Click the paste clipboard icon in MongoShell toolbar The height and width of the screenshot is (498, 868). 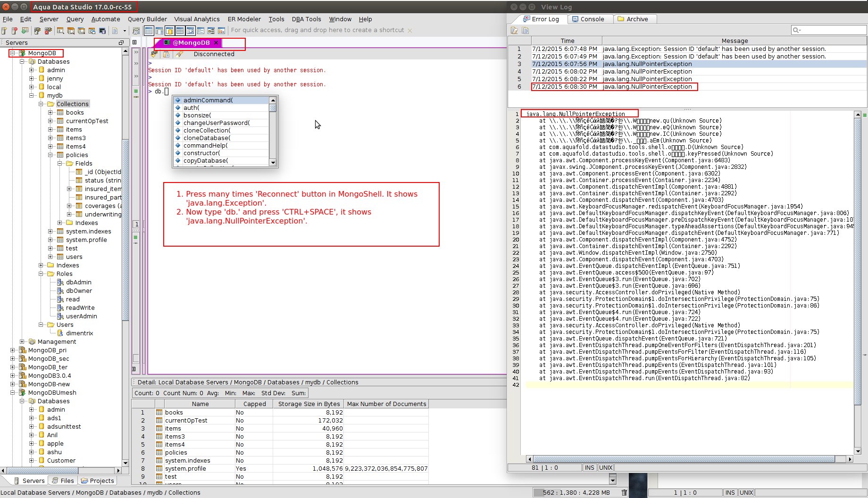[x=167, y=54]
